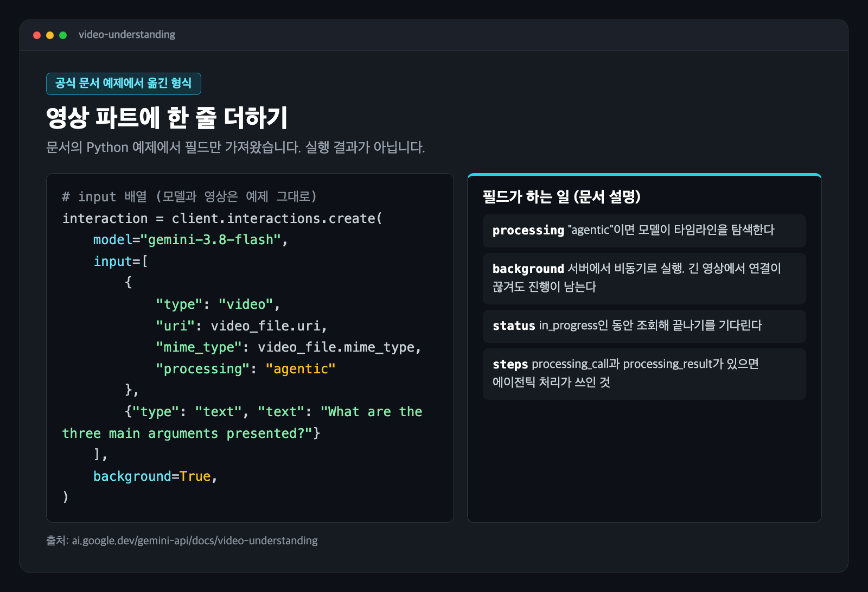The width and height of the screenshot is (868, 592).
Task: Click the 'background' field description card
Action: (644, 278)
